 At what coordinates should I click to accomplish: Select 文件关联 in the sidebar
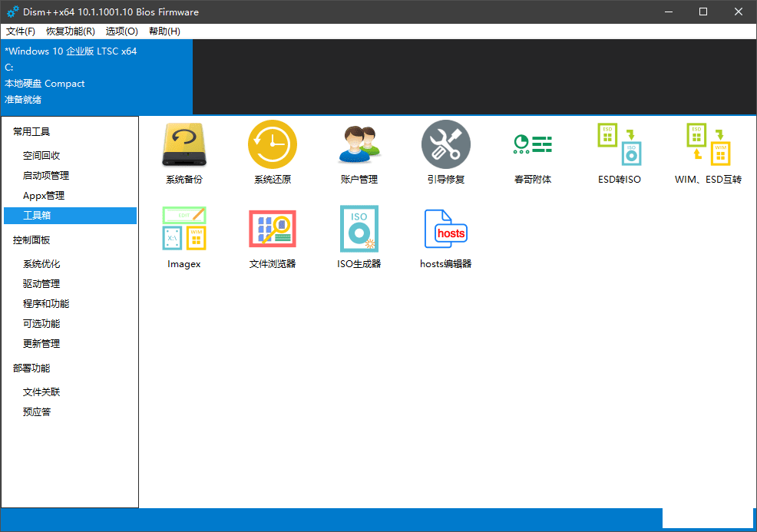[x=41, y=392]
